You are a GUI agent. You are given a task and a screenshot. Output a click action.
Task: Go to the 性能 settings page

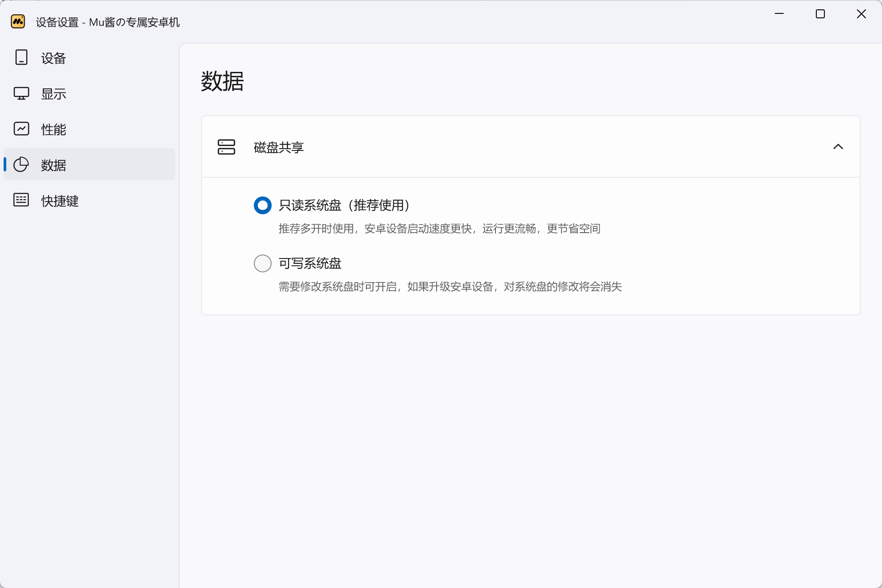tap(54, 129)
